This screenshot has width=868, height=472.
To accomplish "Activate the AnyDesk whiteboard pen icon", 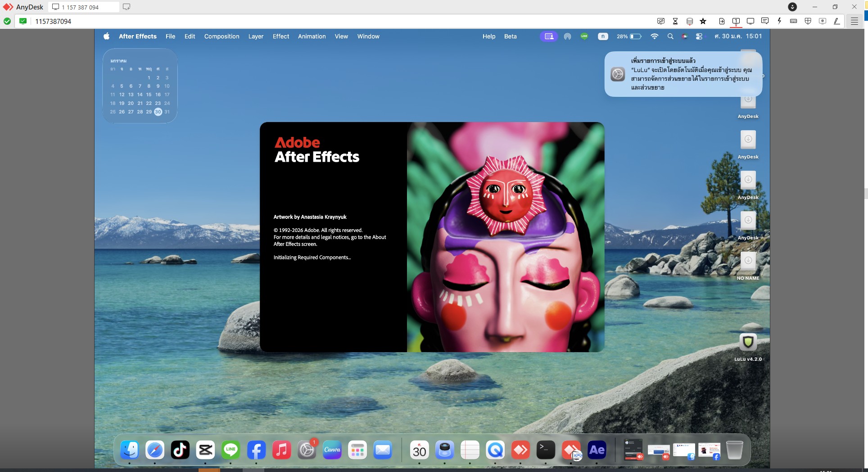I will coord(837,21).
